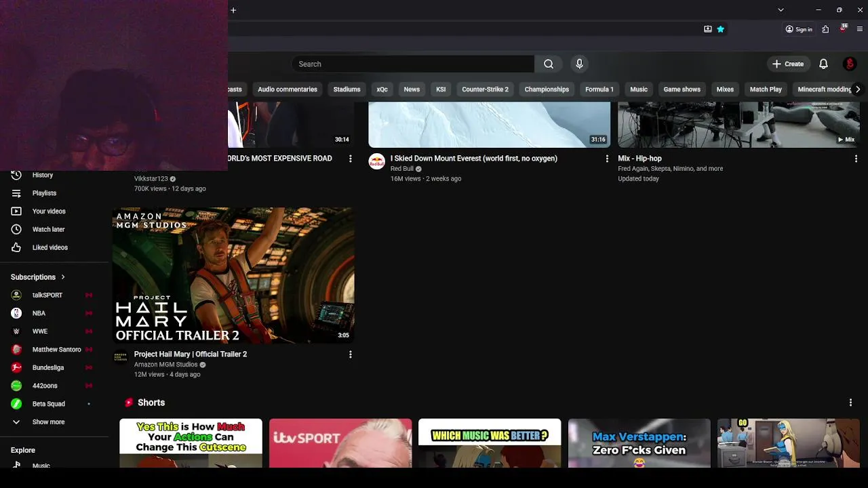Open the browser tab list dropdown
The height and width of the screenshot is (488, 868).
[x=781, y=10]
